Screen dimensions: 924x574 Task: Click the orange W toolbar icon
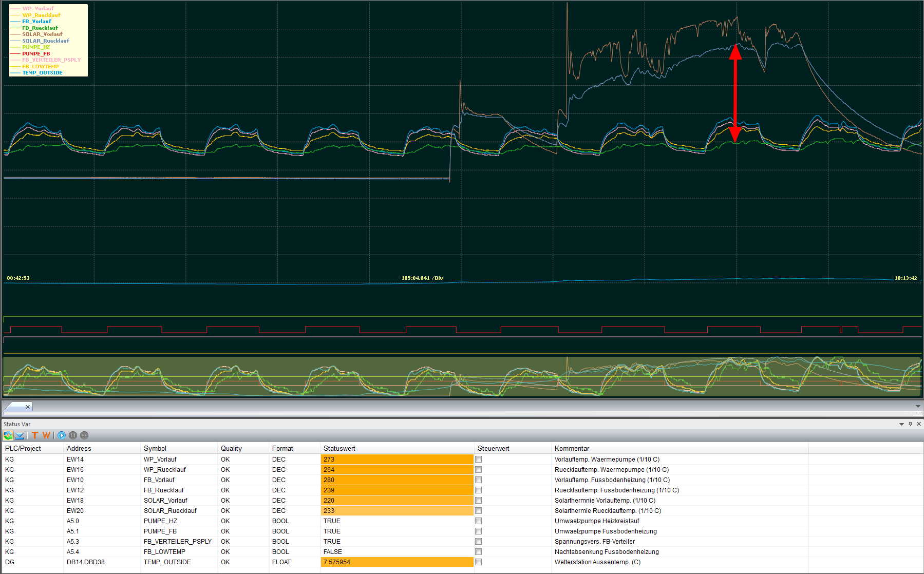pyautogui.click(x=46, y=435)
